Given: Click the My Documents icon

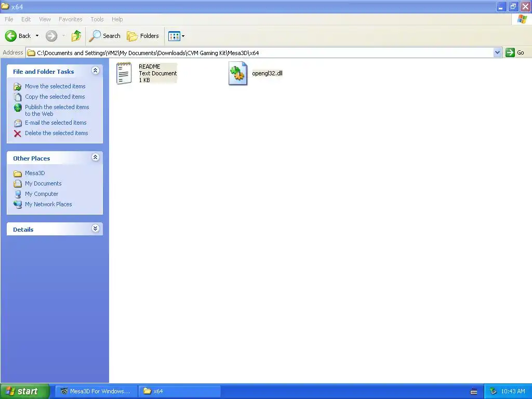Looking at the screenshot, I should 18,184.
